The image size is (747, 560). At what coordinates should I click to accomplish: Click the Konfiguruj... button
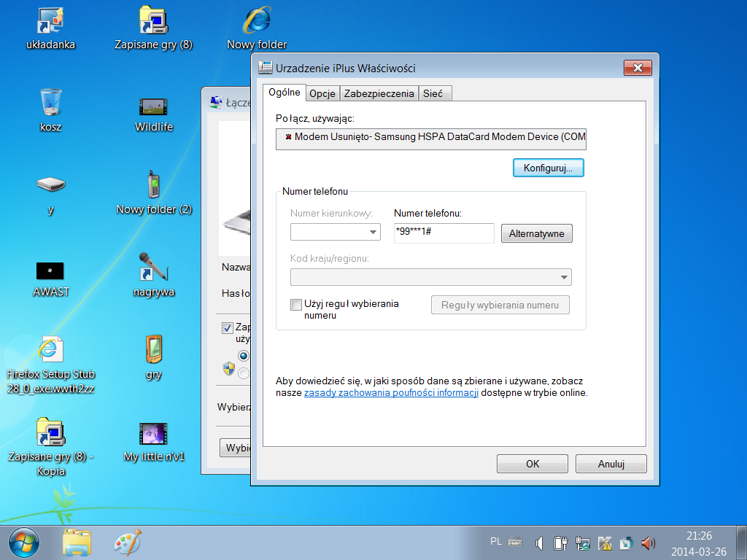(x=549, y=168)
